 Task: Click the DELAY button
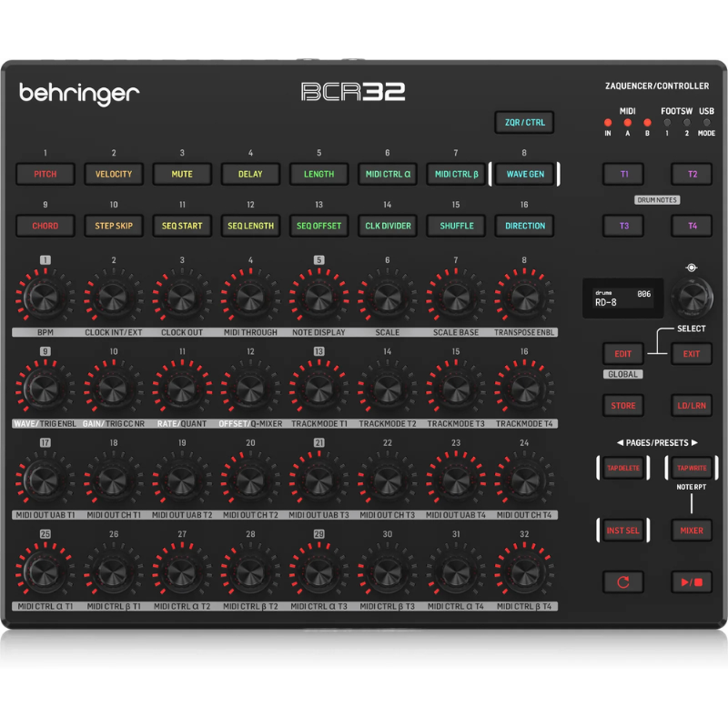click(x=250, y=174)
